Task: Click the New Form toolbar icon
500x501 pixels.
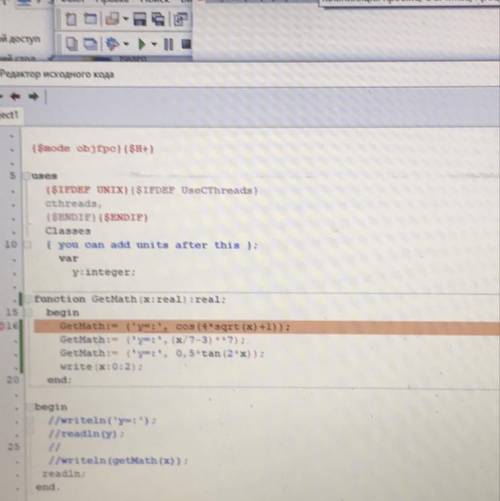Action: pyautogui.click(x=90, y=19)
